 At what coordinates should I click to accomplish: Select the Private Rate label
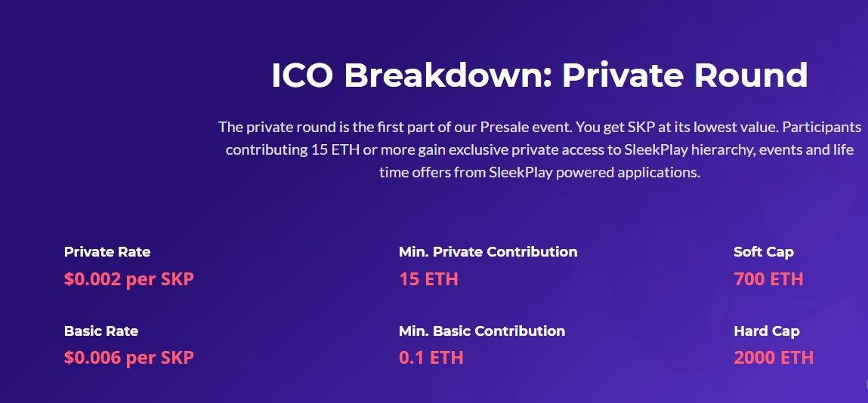pos(107,252)
